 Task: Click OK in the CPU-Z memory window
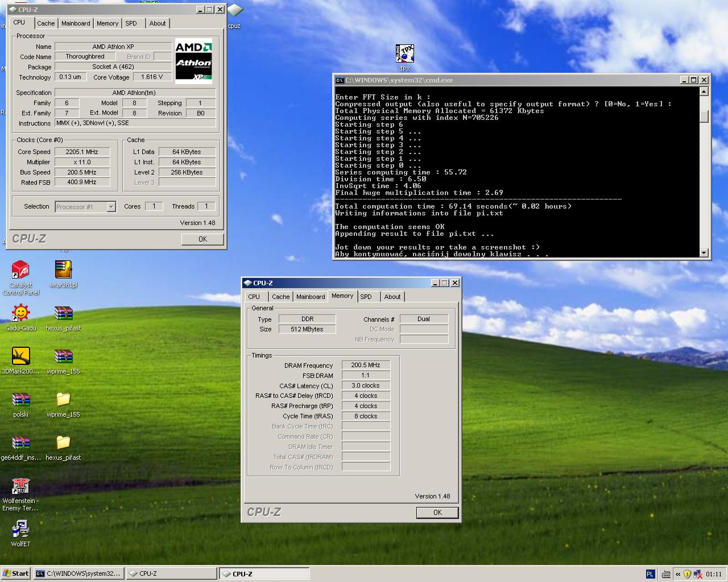(x=437, y=513)
